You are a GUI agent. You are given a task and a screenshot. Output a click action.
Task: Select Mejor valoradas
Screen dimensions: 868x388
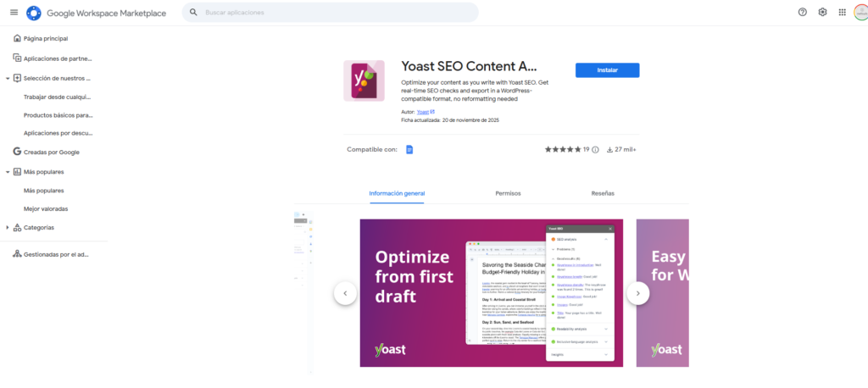pyautogui.click(x=46, y=209)
